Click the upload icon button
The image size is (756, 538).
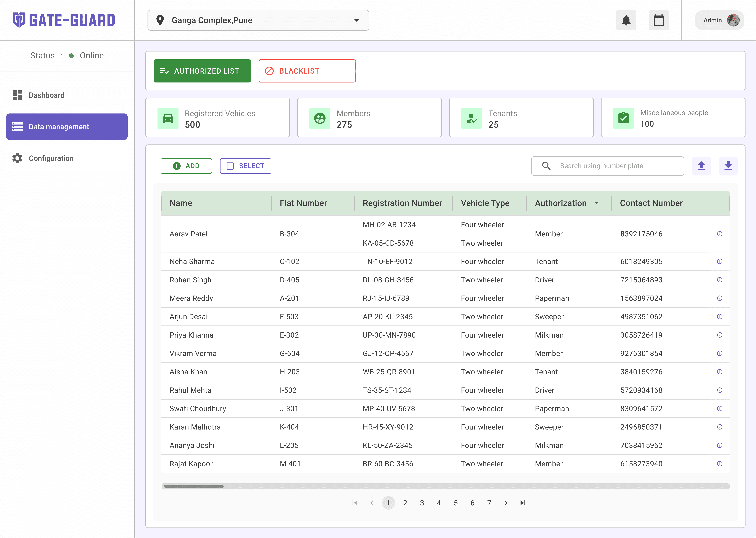coord(701,166)
